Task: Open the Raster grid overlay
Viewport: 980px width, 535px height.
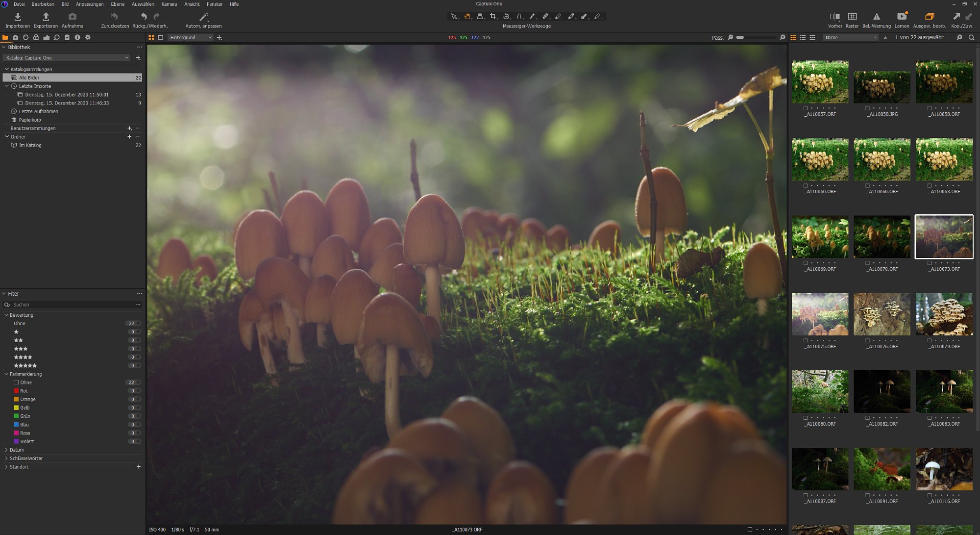Action: pyautogui.click(x=852, y=17)
